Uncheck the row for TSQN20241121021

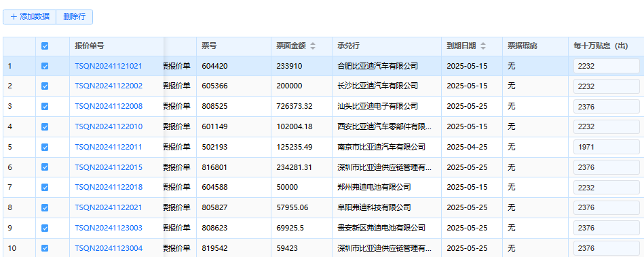[x=45, y=66]
